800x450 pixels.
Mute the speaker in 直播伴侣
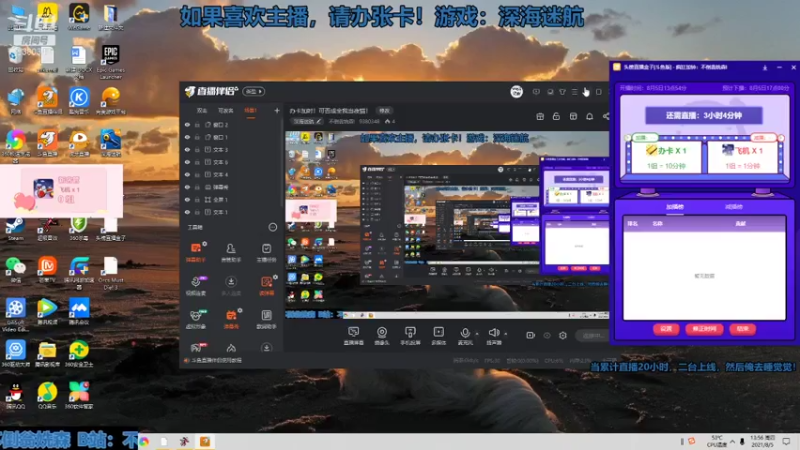[x=493, y=334]
